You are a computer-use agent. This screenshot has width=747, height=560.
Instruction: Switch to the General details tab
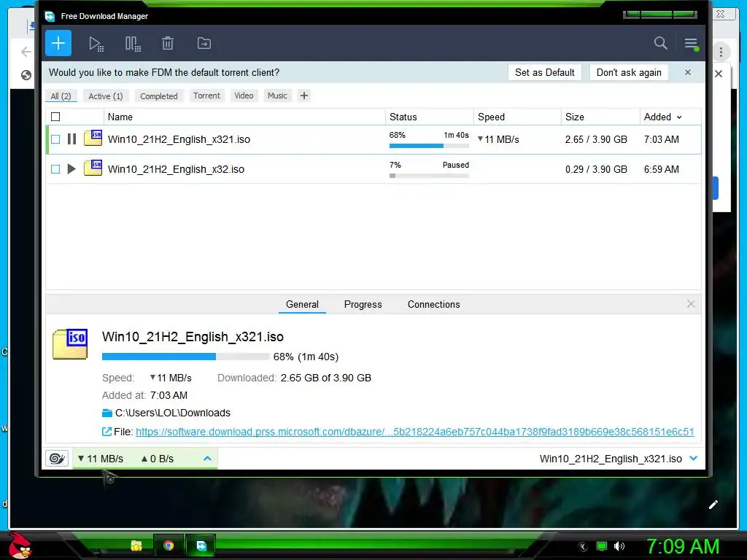click(x=302, y=304)
